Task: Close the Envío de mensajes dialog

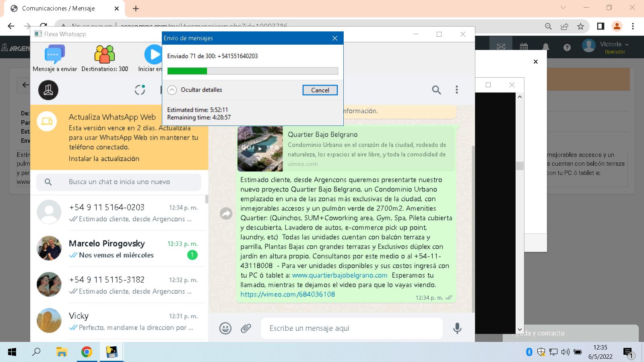Action: (x=335, y=38)
